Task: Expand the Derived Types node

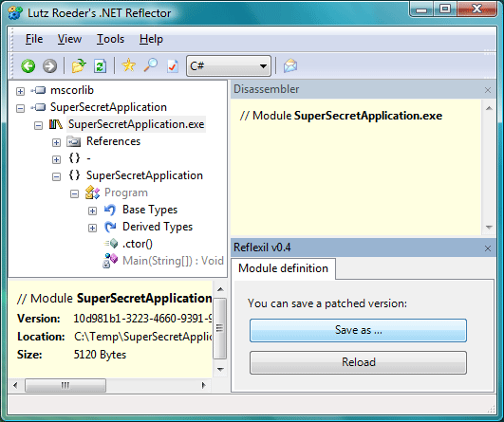Action: pyautogui.click(x=92, y=228)
